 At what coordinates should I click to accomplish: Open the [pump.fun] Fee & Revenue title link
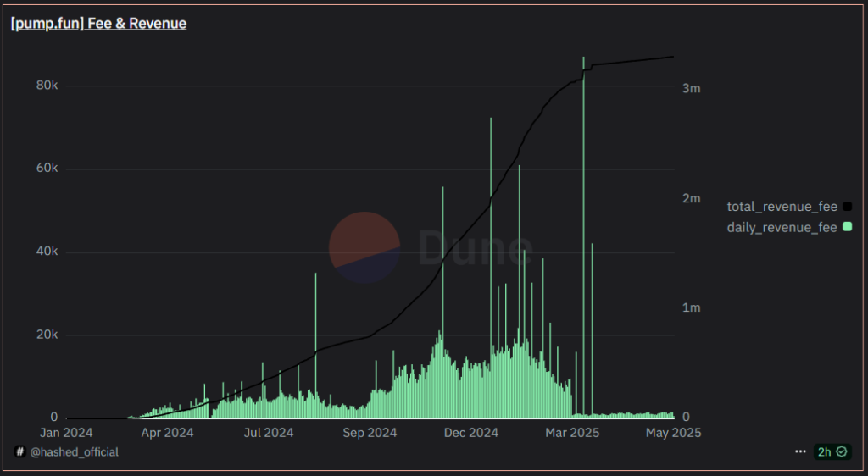[98, 24]
